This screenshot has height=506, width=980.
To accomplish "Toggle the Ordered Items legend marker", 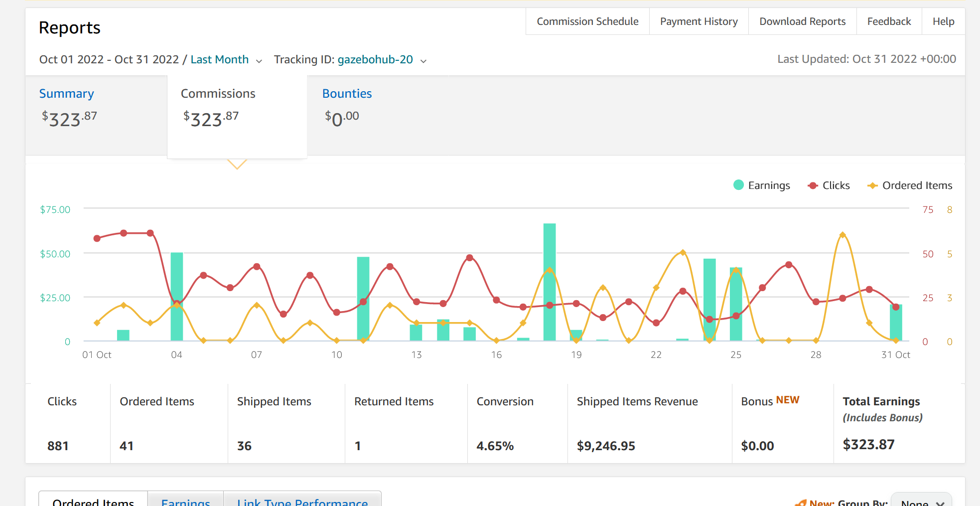I will click(x=872, y=185).
